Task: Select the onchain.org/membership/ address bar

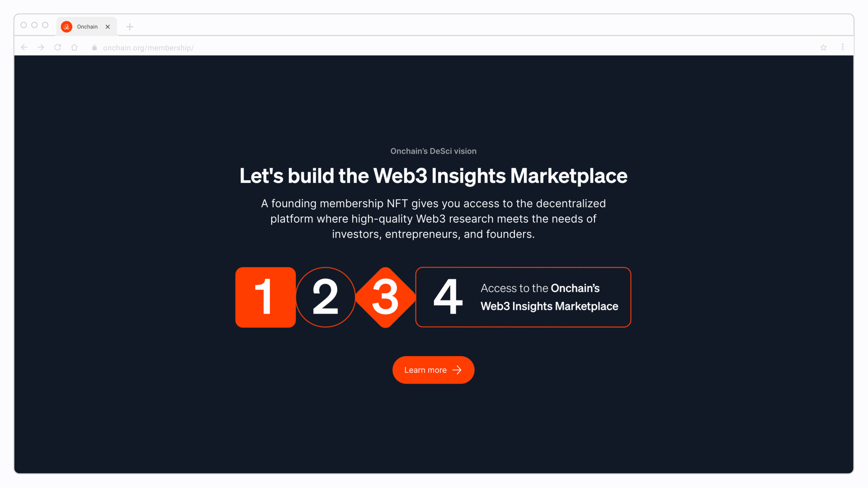Action: point(148,47)
